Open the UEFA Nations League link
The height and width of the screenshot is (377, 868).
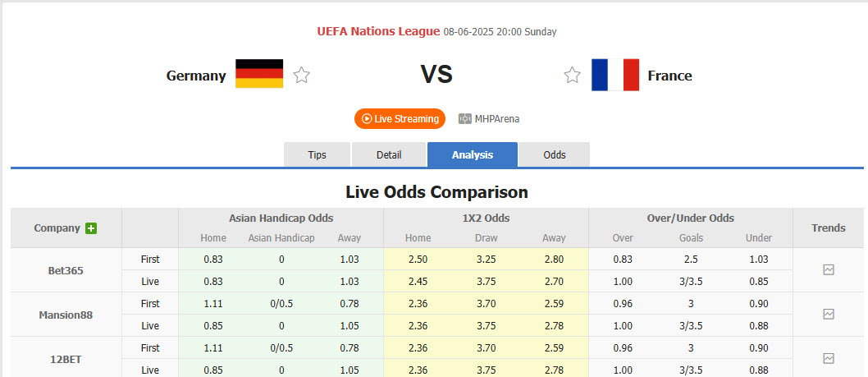coord(378,31)
